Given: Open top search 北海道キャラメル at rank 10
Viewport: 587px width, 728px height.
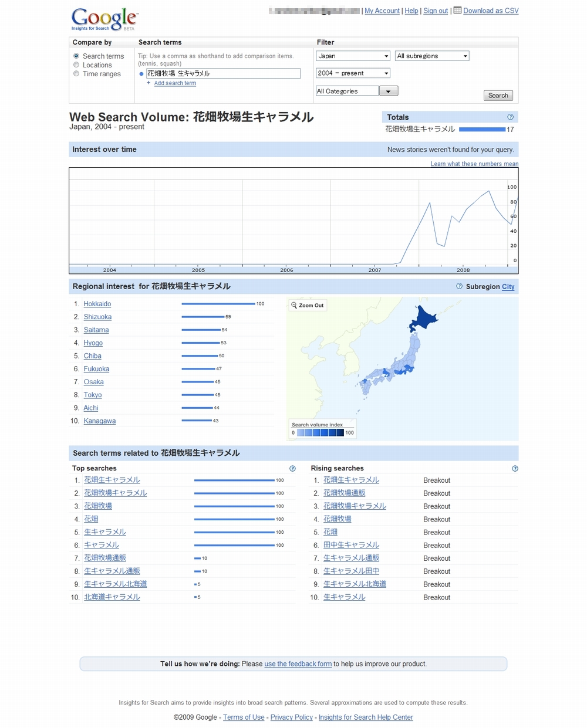Looking at the screenshot, I should tap(112, 597).
